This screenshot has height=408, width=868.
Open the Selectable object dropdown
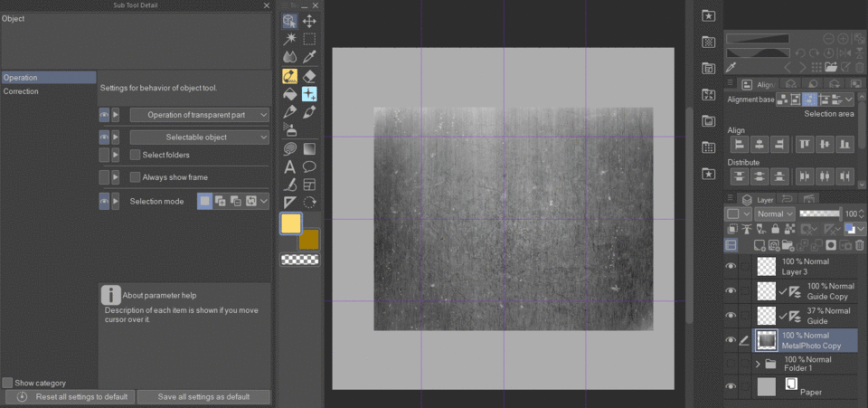coord(199,138)
